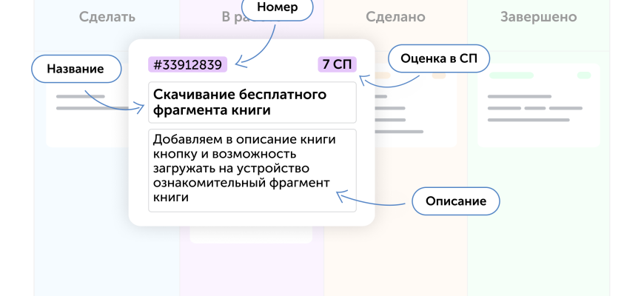Click the small orange tag in Сделано card
This screenshot has width=644, height=296.
pos(382,75)
